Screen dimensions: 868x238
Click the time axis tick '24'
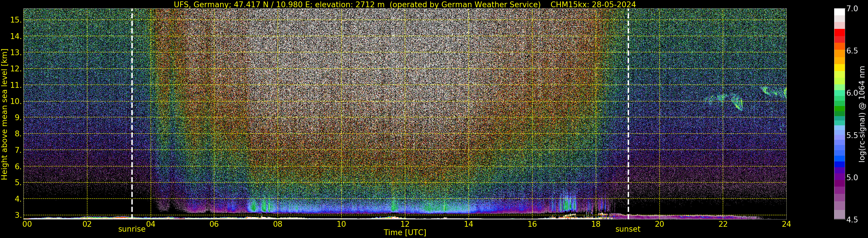click(x=786, y=224)
